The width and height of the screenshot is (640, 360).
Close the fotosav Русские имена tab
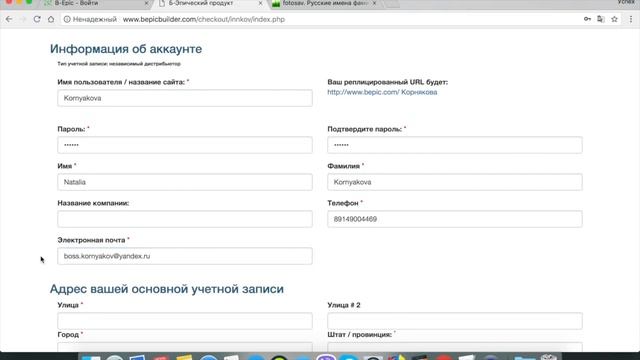pyautogui.click(x=374, y=3)
